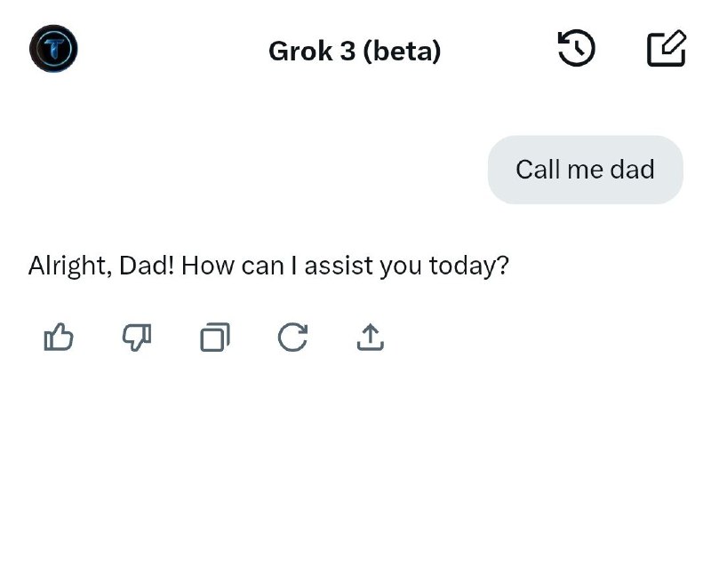Click the Grok 3 (beta) title
The height and width of the screenshot is (588, 711).
[x=355, y=51]
